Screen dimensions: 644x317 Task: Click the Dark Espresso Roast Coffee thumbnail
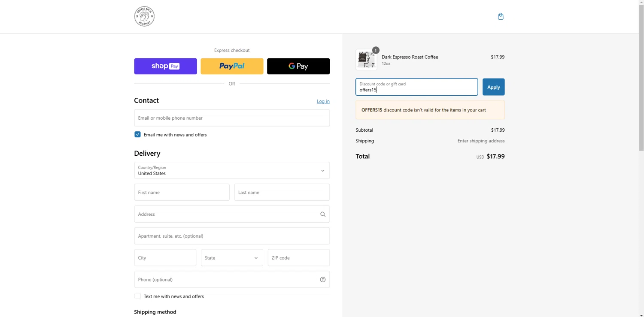coord(366,59)
